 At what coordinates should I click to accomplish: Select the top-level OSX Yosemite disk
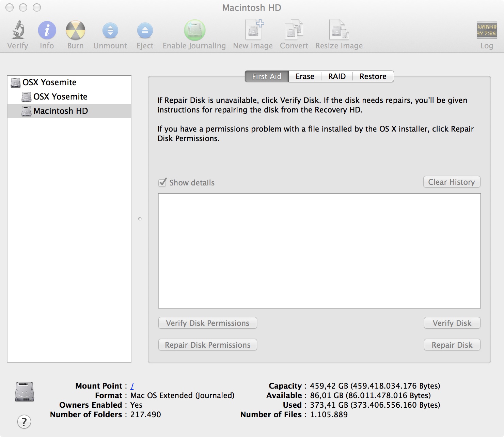coord(69,82)
